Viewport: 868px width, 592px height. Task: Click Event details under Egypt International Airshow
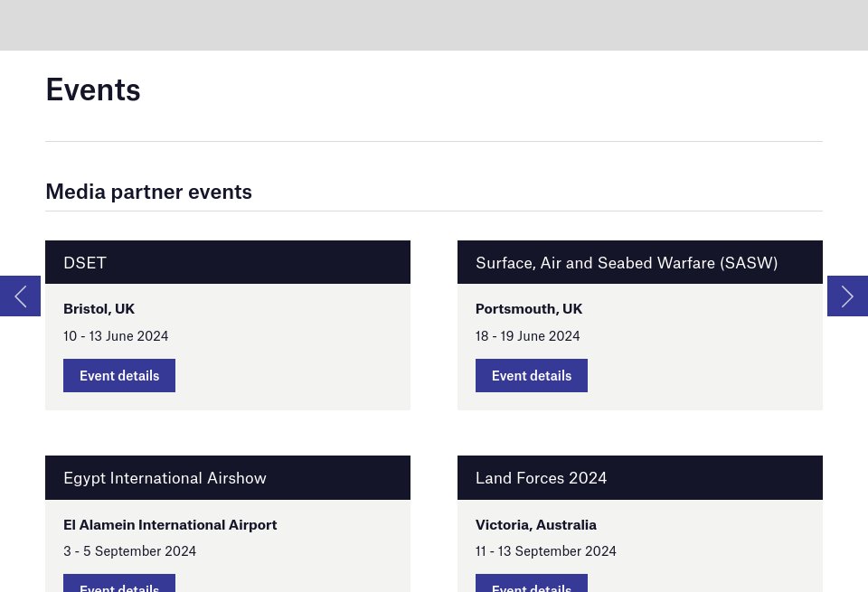pos(118,587)
